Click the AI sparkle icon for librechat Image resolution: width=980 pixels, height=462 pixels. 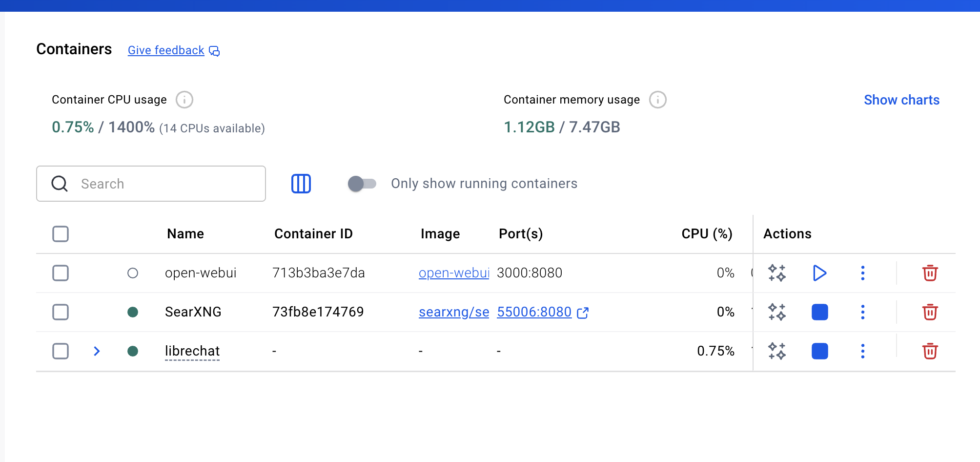click(x=776, y=351)
